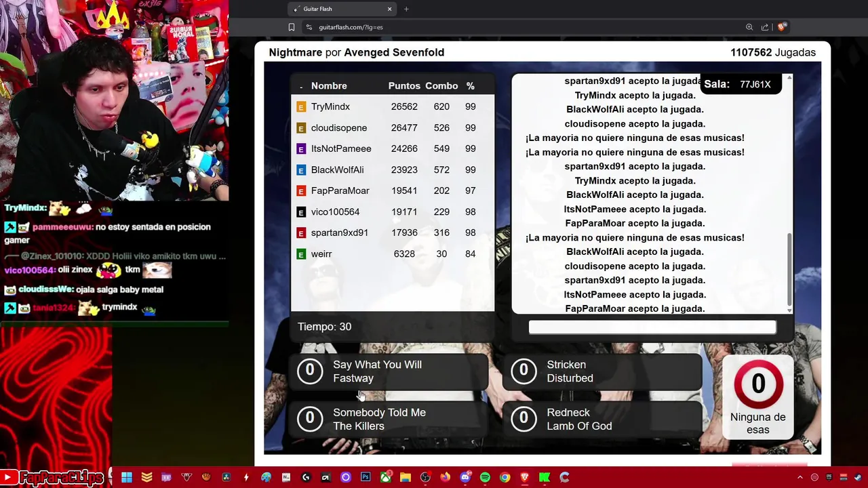The width and height of the screenshot is (868, 488).
Task: Open Logitech G HUB from the taskbar
Action: click(306, 477)
